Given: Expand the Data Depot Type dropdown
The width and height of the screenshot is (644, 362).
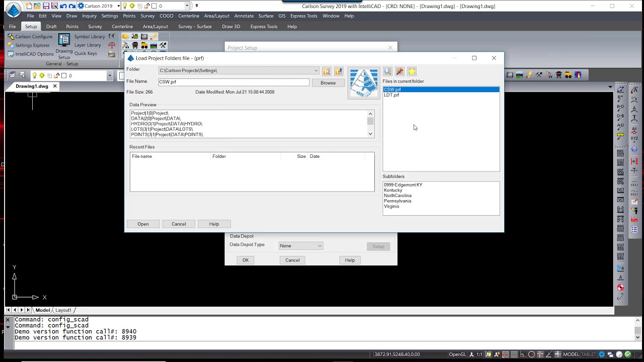Looking at the screenshot, I should pyautogui.click(x=319, y=246).
